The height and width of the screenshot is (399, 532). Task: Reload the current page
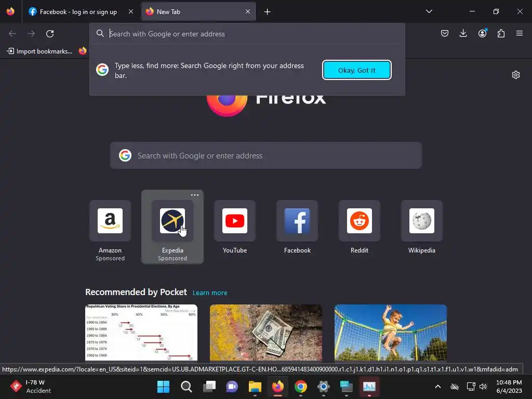click(x=50, y=34)
